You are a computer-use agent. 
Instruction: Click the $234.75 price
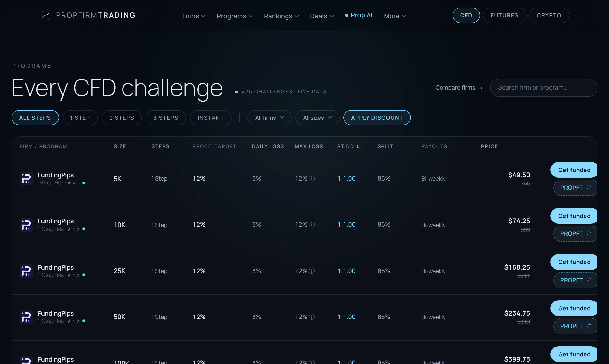point(517,313)
